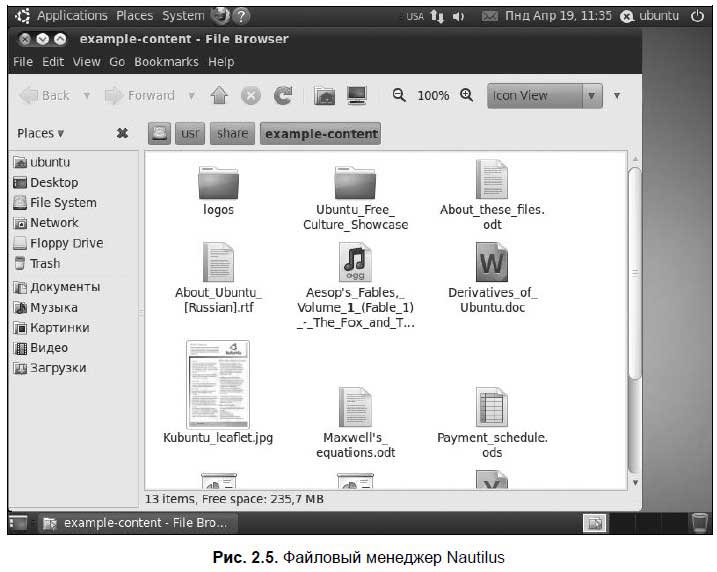
Task: Click the volume speaker icon
Action: pyautogui.click(x=458, y=16)
